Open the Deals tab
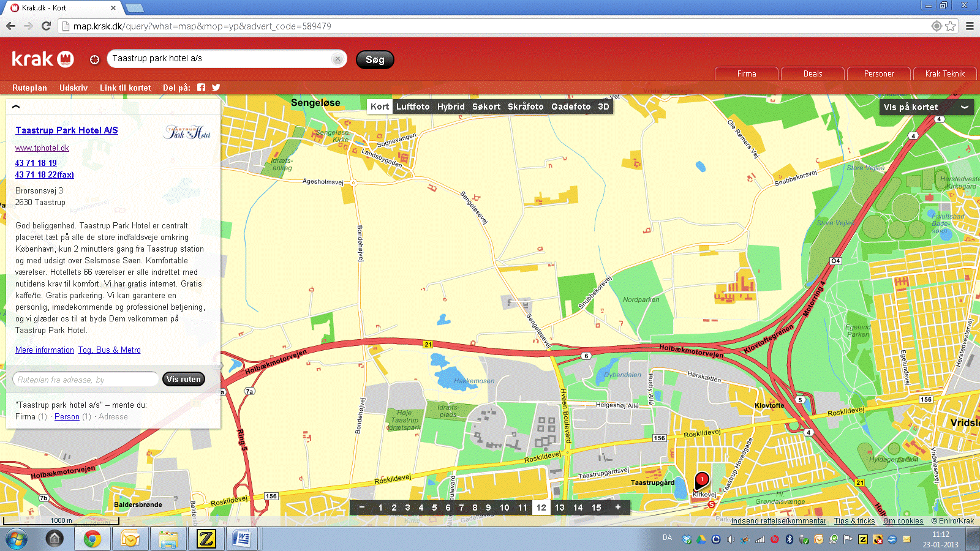The height and width of the screenshot is (551, 980). pos(813,73)
